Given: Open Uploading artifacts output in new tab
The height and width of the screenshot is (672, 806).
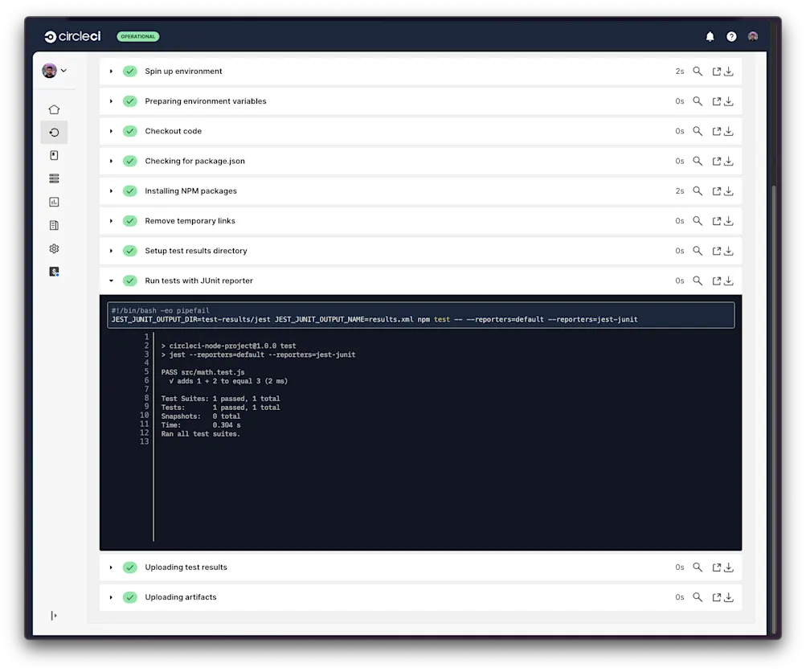Looking at the screenshot, I should (x=715, y=597).
